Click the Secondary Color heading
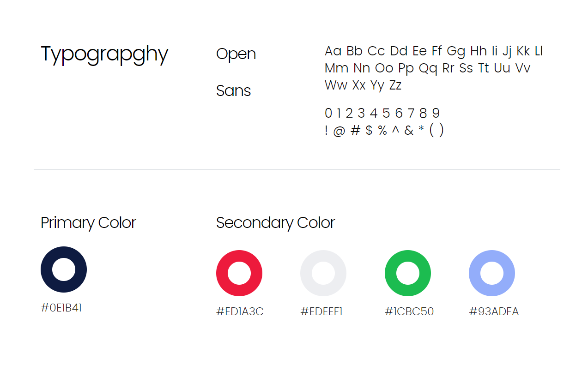Viewport: 588px width, 383px height. tap(275, 223)
